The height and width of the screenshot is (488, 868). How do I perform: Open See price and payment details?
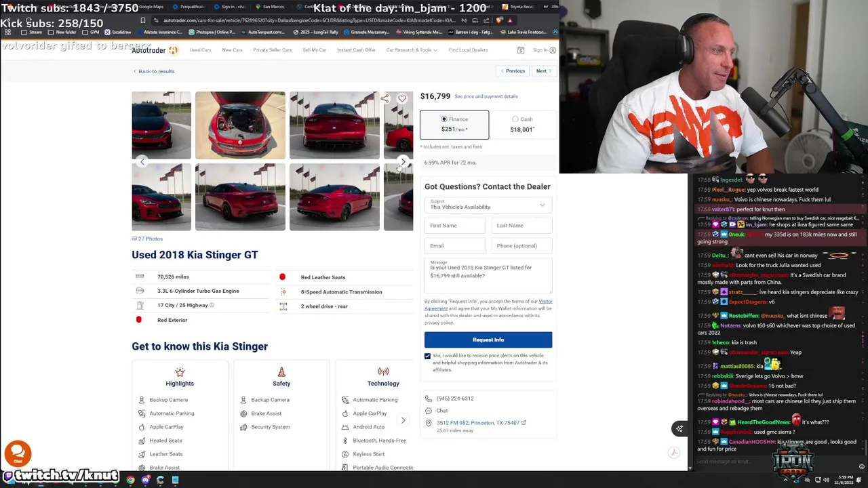486,96
